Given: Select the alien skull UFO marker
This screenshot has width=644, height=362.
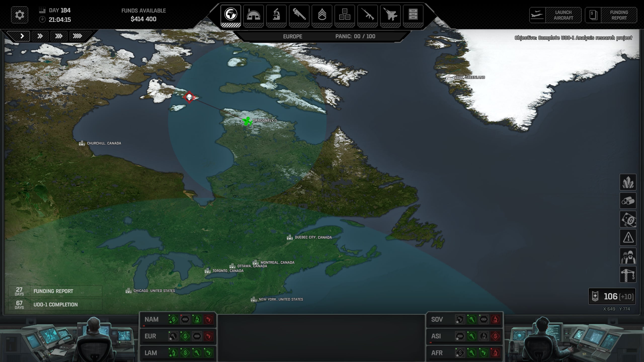Looking at the screenshot, I should tap(189, 97).
